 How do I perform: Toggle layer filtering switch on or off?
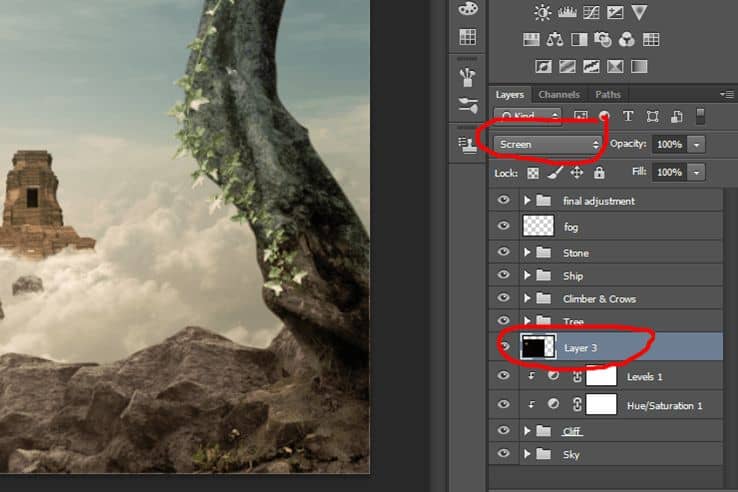pos(700,116)
